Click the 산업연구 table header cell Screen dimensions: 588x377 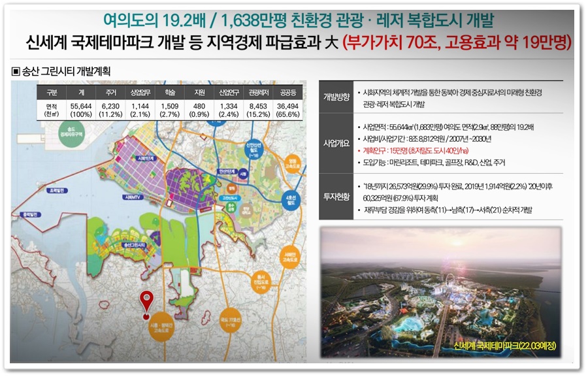229,92
